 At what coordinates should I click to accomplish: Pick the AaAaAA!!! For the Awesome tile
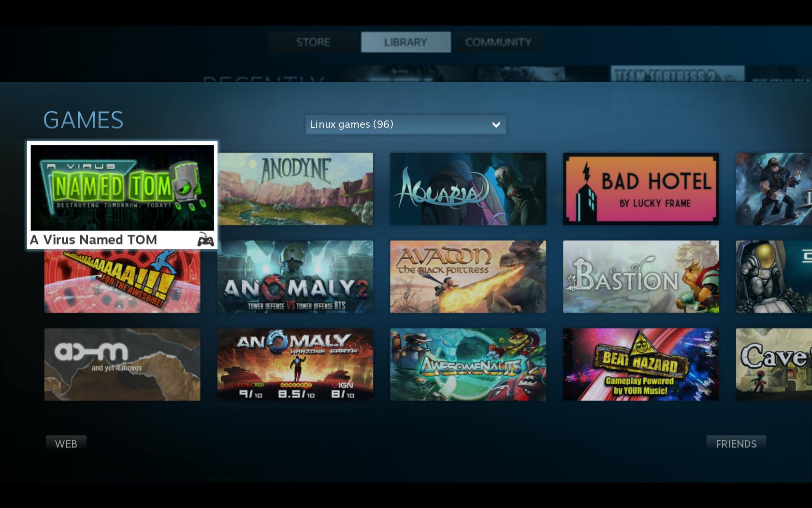(x=122, y=281)
